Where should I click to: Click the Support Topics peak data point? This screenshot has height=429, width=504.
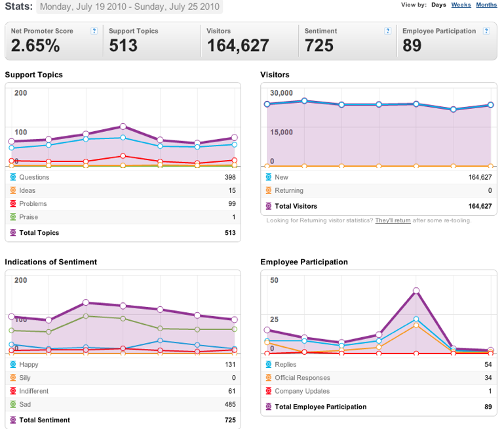click(x=123, y=127)
